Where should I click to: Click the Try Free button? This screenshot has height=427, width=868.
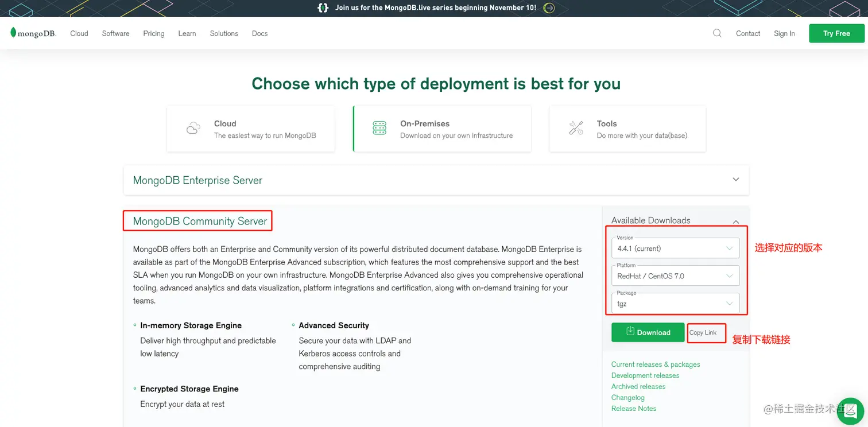836,33
